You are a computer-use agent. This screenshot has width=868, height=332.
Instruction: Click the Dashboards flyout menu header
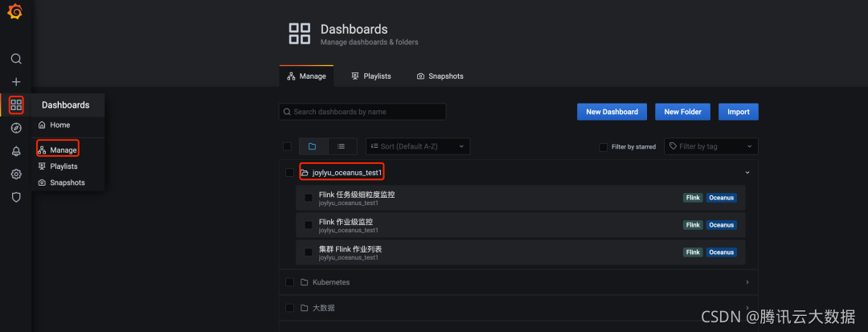point(68,105)
